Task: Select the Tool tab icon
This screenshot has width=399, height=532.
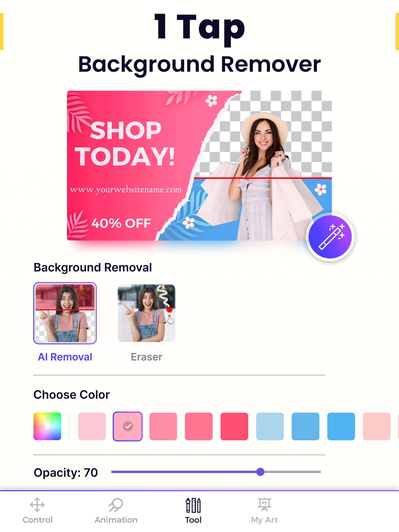Action: [x=193, y=505]
